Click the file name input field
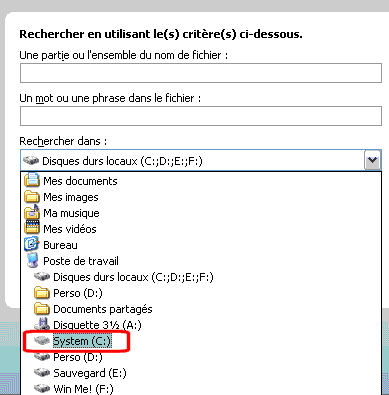 tap(201, 73)
